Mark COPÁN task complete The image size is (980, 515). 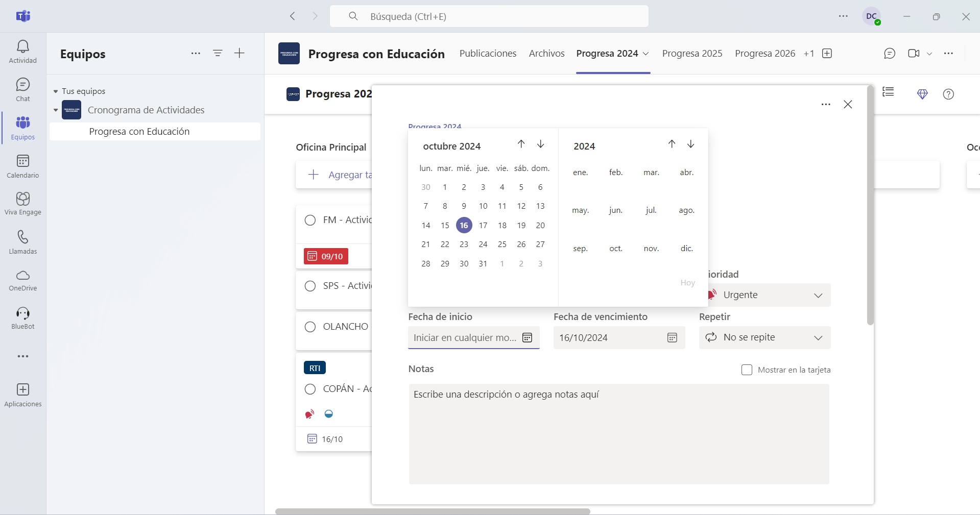pos(310,389)
